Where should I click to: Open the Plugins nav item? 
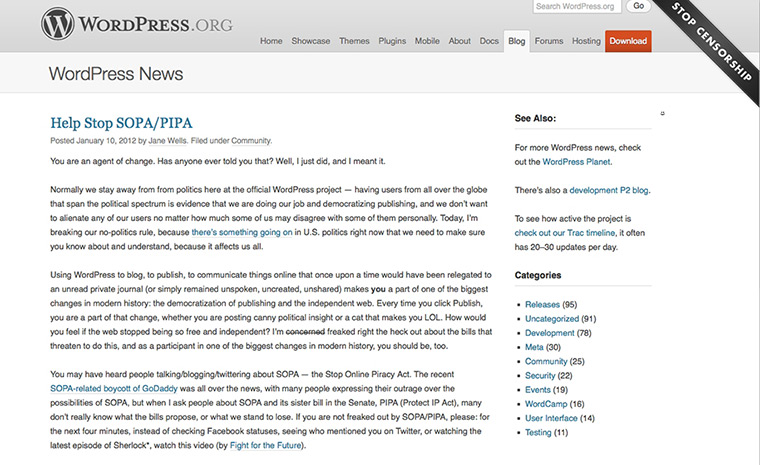click(x=392, y=41)
